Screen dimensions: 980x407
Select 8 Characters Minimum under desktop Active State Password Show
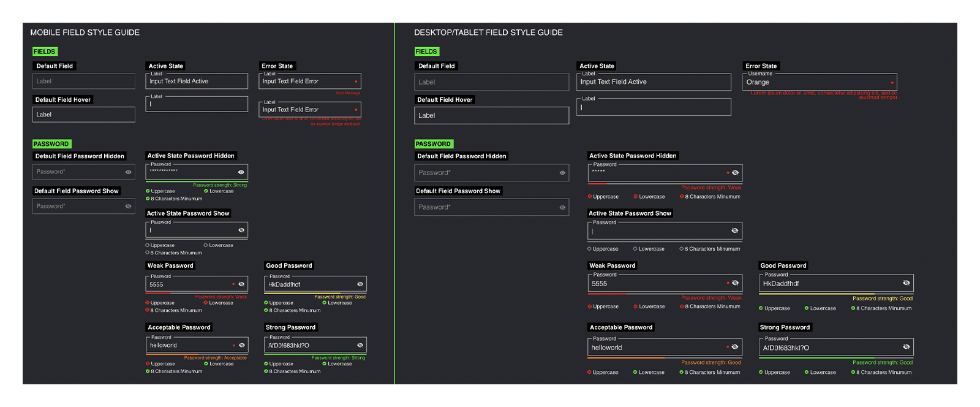(710, 249)
